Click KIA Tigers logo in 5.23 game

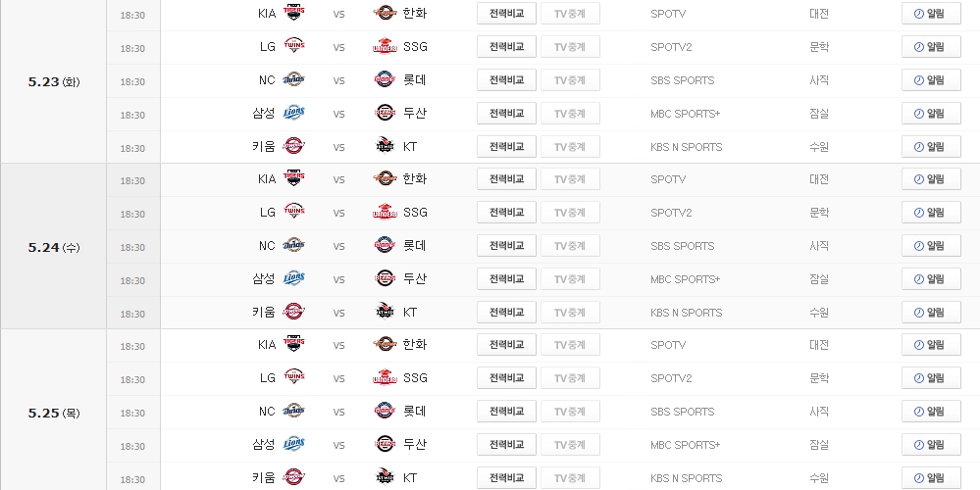tap(293, 13)
